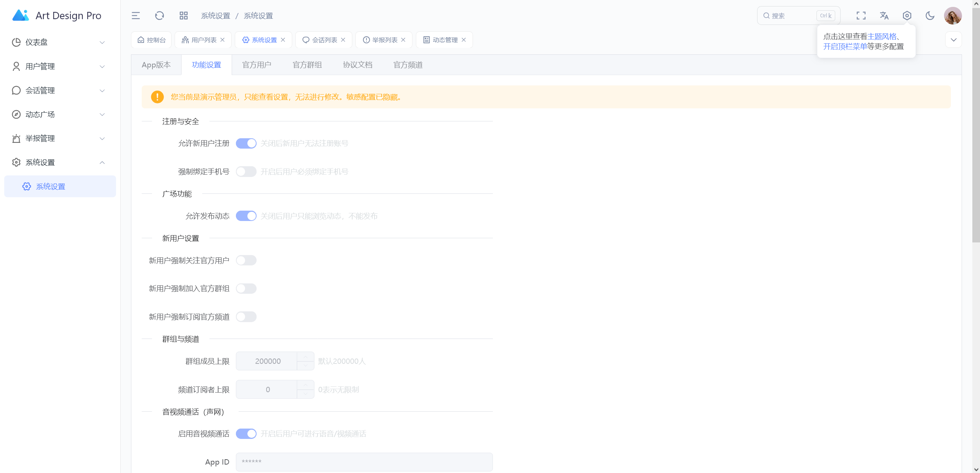
Task: Click the apps grid icon next to refresh
Action: coord(183,16)
